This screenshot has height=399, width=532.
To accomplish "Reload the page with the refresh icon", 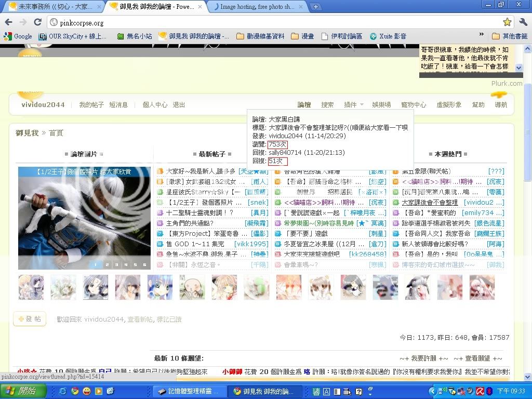I will point(37,22).
